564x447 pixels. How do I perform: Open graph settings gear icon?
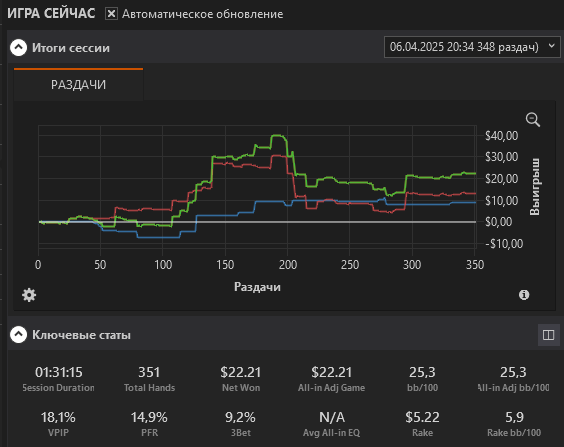[29, 295]
